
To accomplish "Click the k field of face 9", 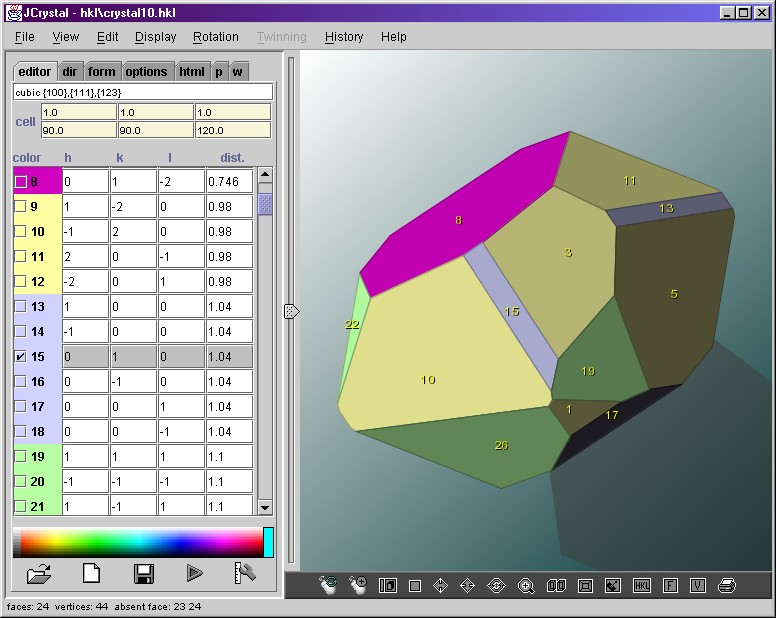I will point(133,206).
